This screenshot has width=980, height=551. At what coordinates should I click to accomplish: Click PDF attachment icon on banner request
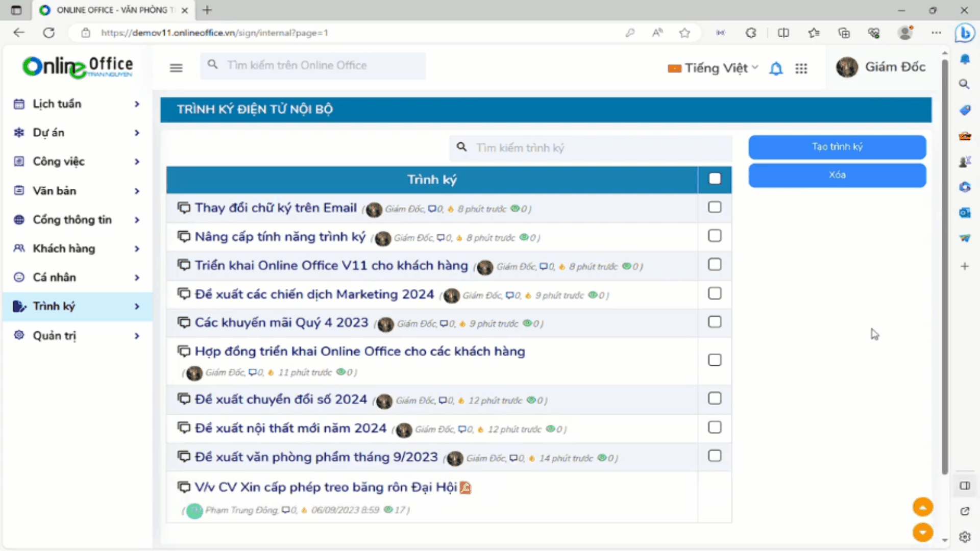coord(465,488)
